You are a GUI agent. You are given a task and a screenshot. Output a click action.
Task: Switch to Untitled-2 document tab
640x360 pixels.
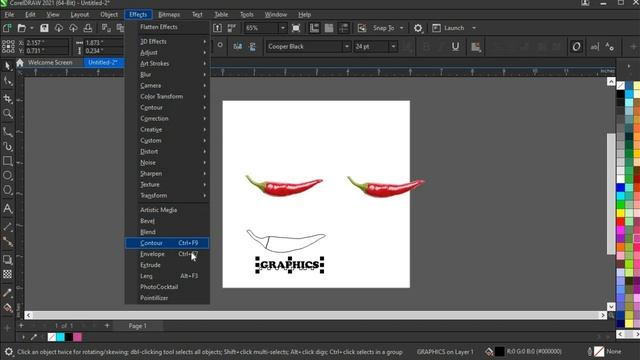click(x=103, y=62)
